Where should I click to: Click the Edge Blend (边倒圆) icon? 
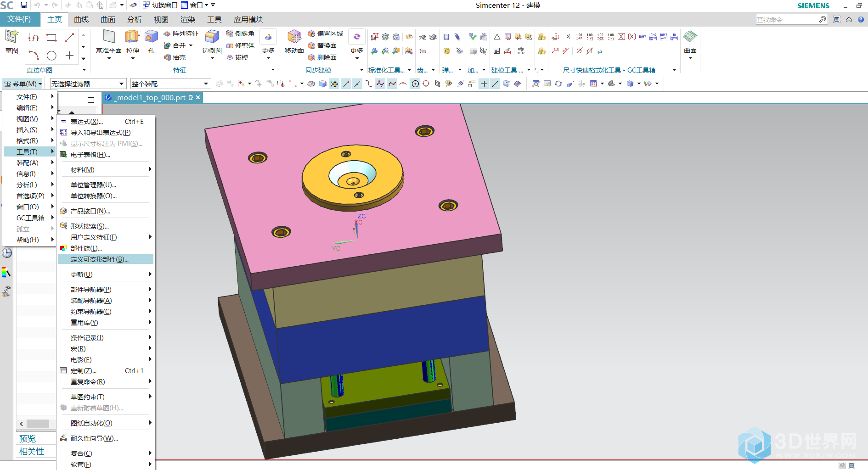212,37
